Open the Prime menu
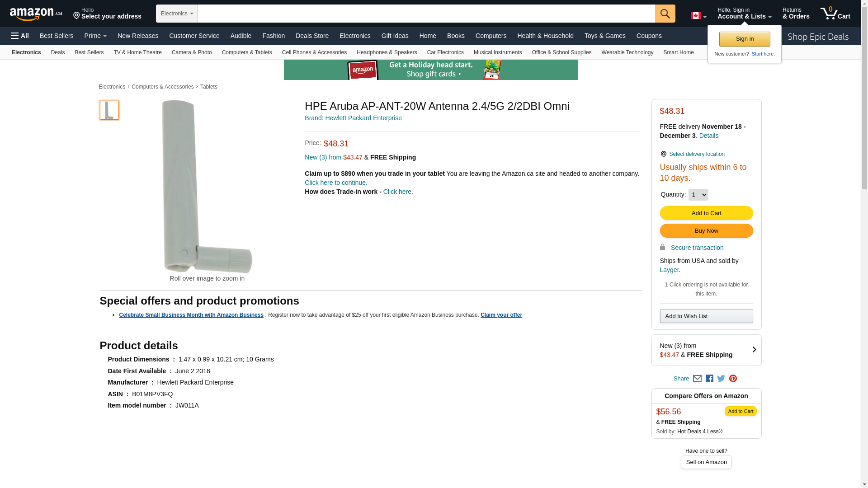 pos(95,36)
